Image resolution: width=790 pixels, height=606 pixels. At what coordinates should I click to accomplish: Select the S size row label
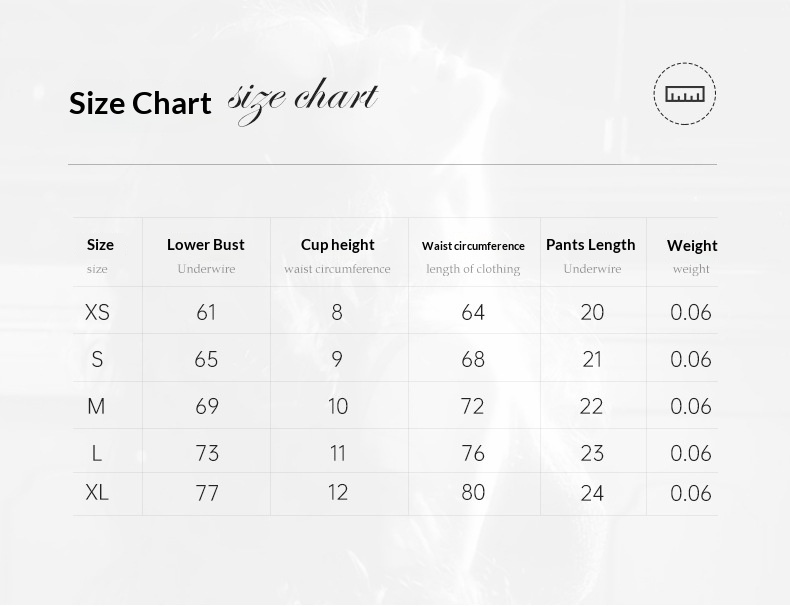(97, 359)
